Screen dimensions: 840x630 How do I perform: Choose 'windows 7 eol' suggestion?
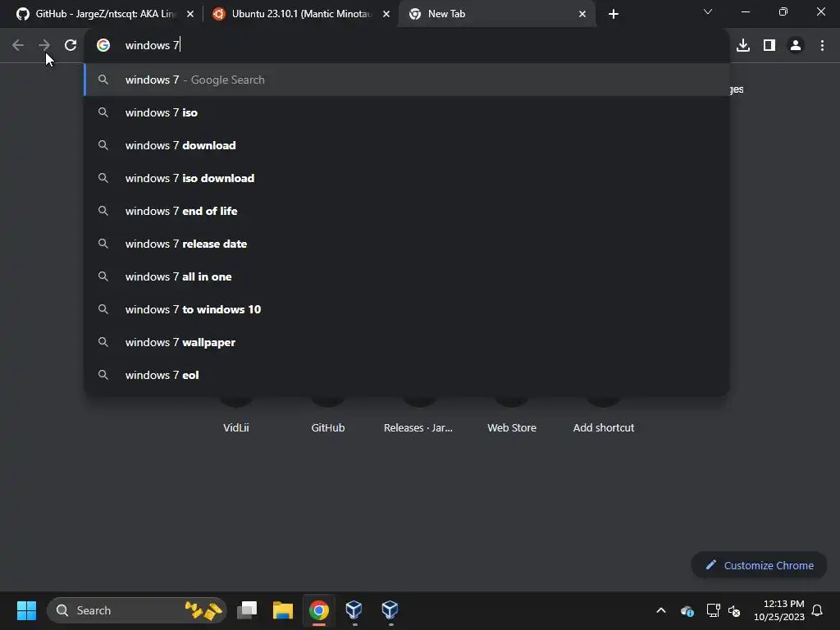(407, 375)
